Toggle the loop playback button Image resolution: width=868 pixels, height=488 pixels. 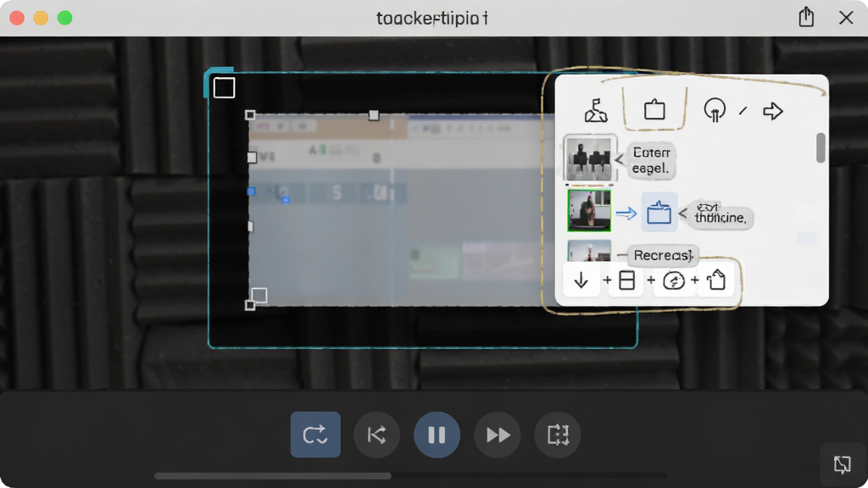click(315, 435)
